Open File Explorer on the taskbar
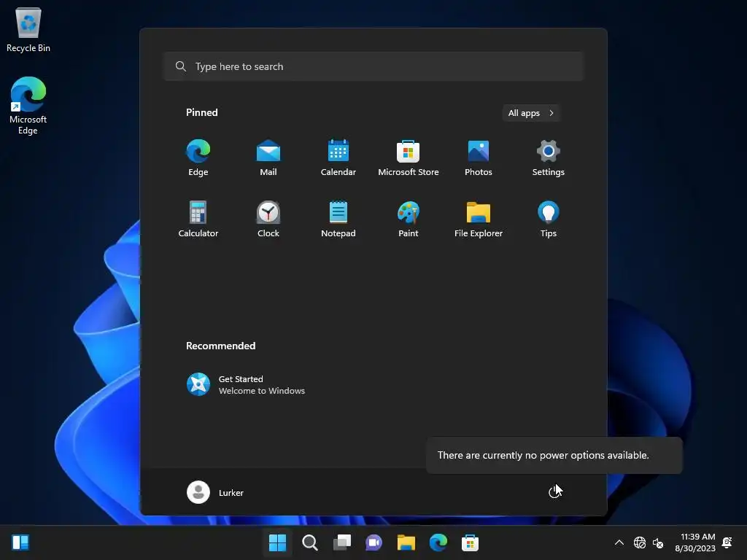Image resolution: width=747 pixels, height=560 pixels. [x=406, y=542]
